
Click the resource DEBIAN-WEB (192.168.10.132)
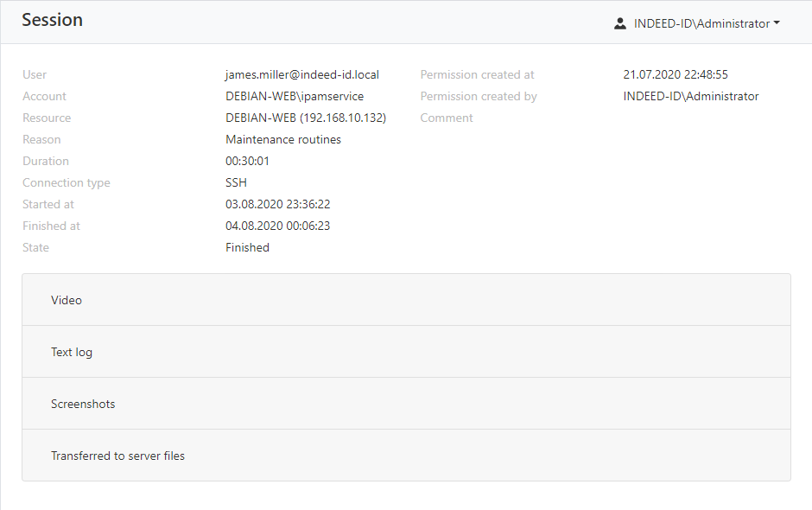click(x=306, y=118)
